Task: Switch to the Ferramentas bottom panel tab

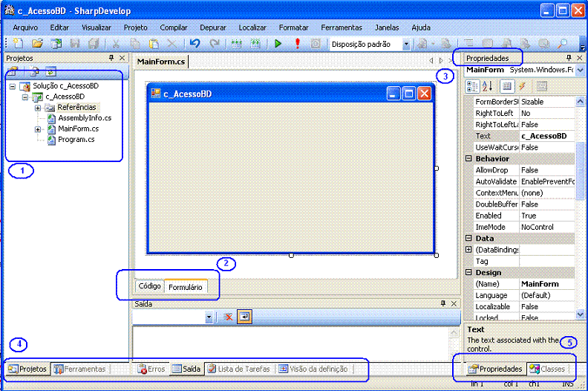Action: pos(80,369)
